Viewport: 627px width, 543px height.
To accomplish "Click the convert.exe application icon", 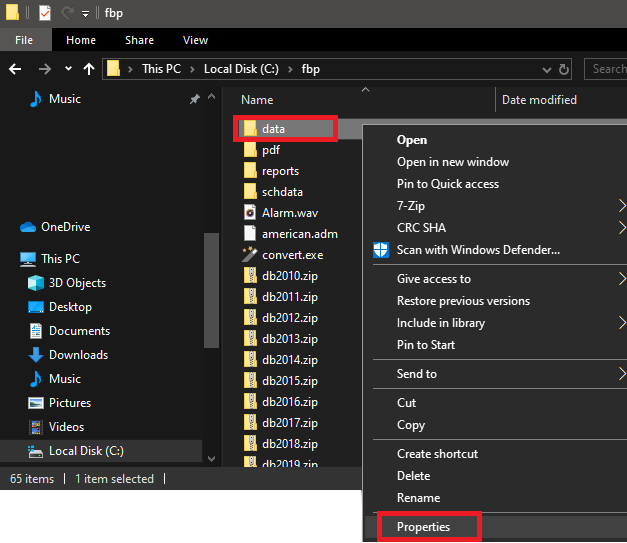I will 251,254.
